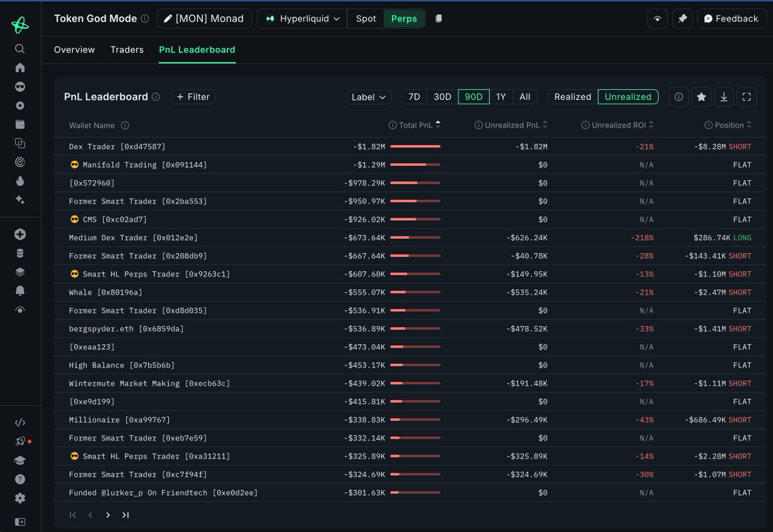Open settings gear in the sidebar

click(20, 498)
